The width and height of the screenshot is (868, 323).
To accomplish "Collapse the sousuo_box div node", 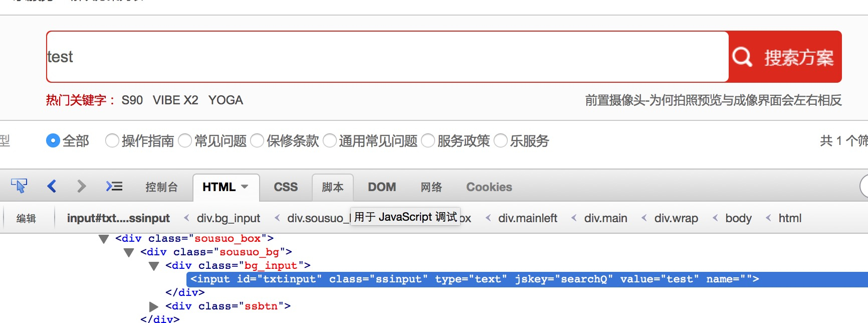I will (104, 239).
